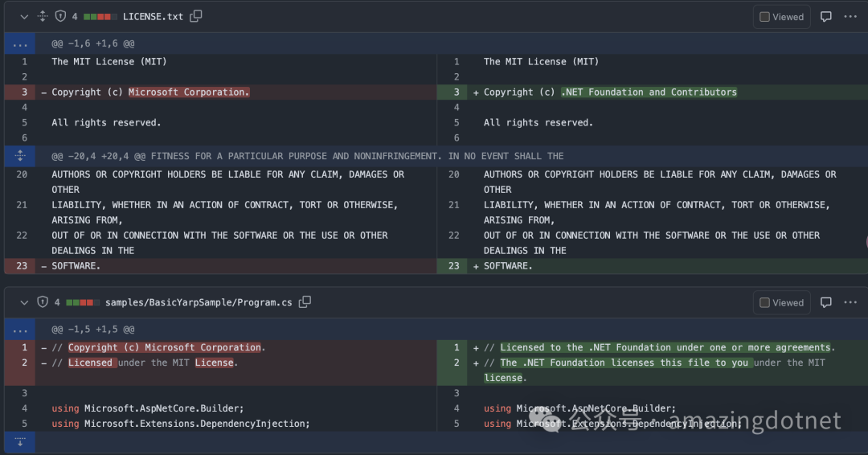Click the left "using Microsoft.AspNetCore.Builder;" line

148,408
